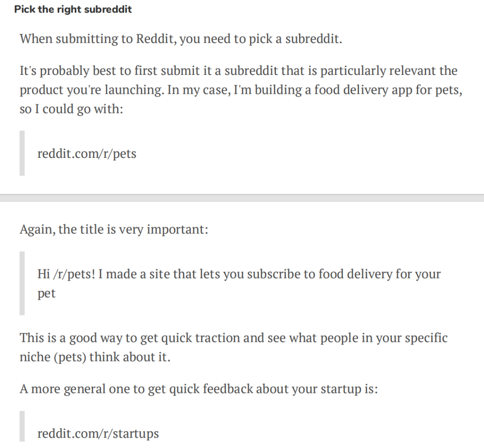The image size is (484, 448).
Task: Click the word "Reddit," in the first sentence
Action: (x=156, y=39)
